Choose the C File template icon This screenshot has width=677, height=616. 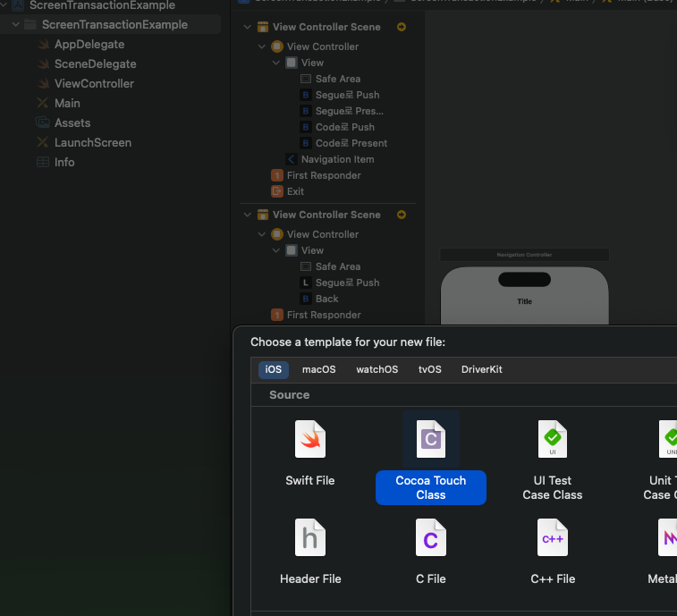(x=431, y=537)
